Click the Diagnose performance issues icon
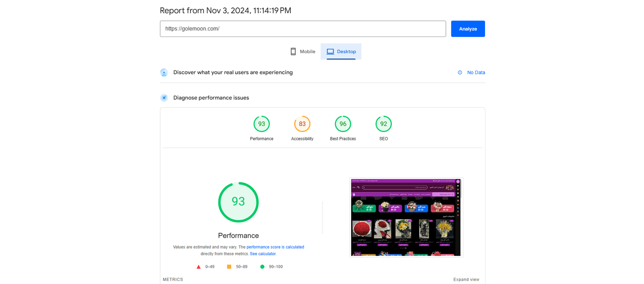This screenshot has width=644, height=284. tap(164, 98)
